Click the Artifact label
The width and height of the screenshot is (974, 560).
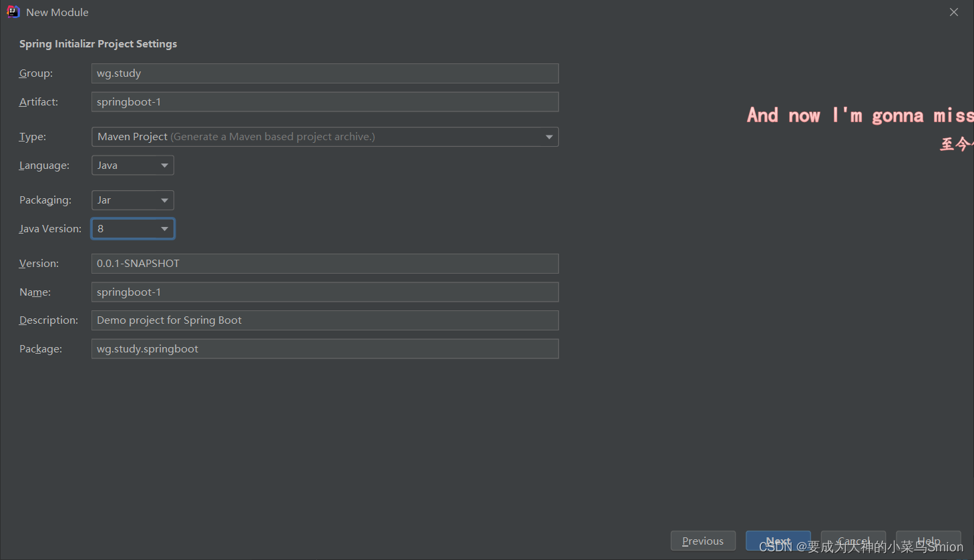pos(39,102)
